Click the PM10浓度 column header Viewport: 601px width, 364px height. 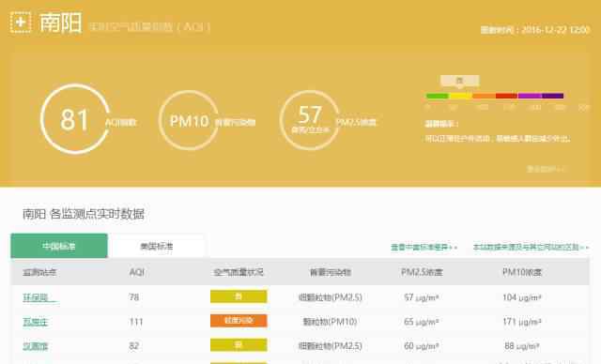tap(522, 272)
